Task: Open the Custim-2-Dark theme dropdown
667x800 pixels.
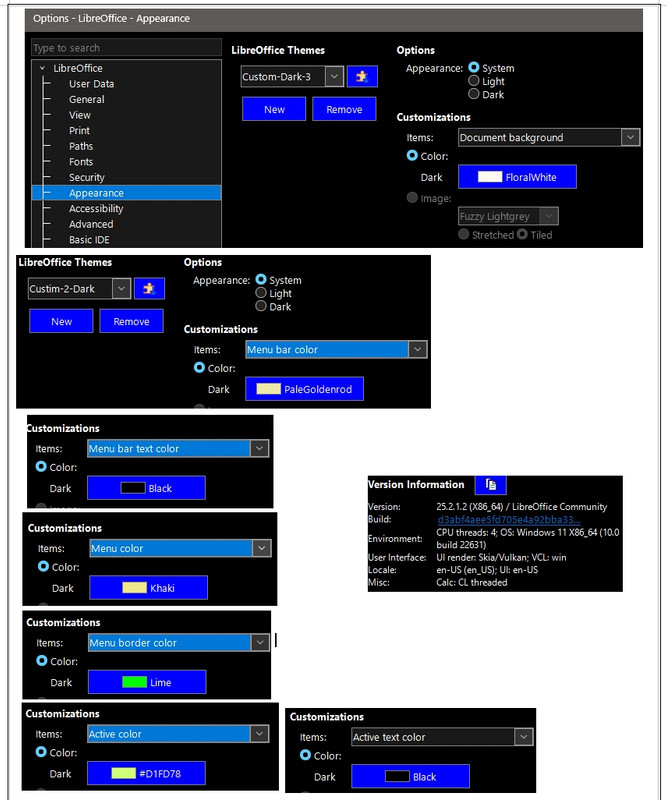Action: click(x=121, y=289)
